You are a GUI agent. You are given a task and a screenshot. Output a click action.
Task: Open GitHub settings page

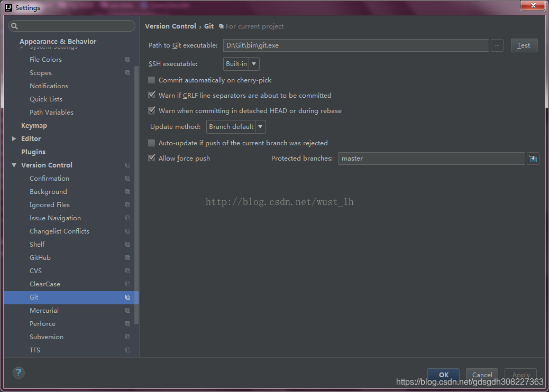(40, 258)
